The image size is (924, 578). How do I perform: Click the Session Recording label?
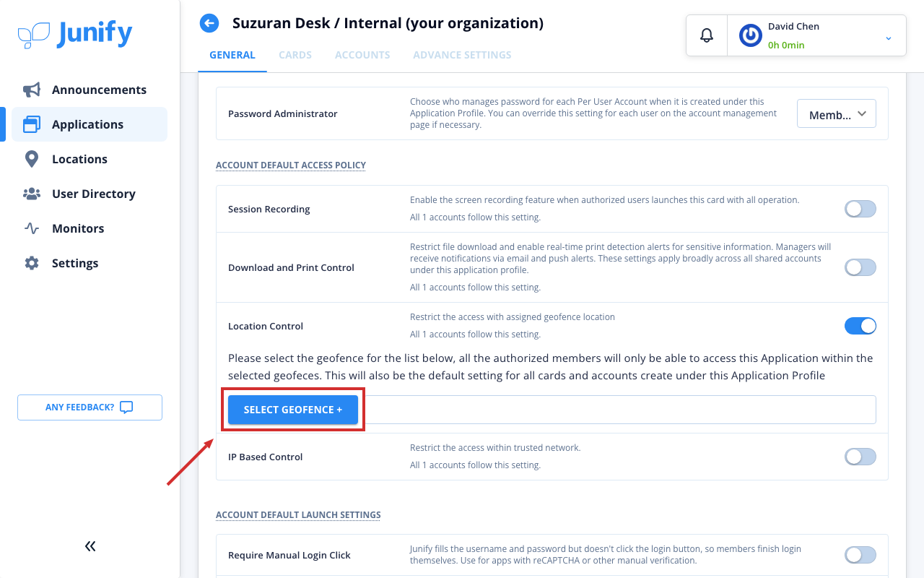(x=269, y=209)
